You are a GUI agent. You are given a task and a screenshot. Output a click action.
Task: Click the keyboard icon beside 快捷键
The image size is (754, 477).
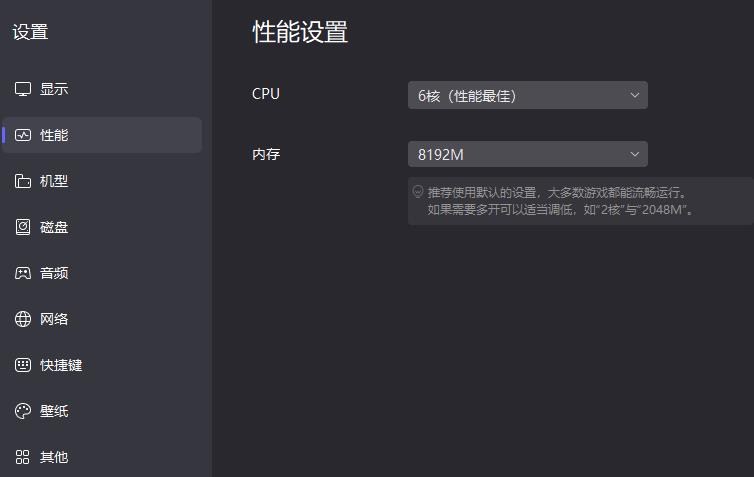[23, 365]
